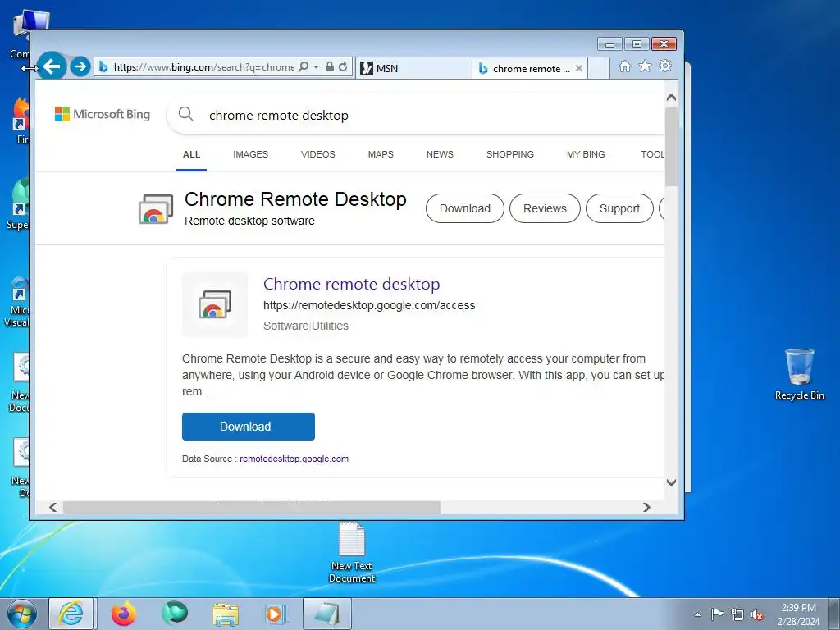Open the remotedesktop.google.com data source link
Viewport: 840px width, 630px height.
point(294,459)
